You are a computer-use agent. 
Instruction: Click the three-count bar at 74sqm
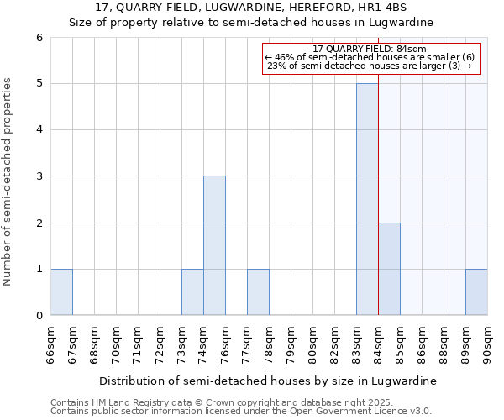[214, 245]
